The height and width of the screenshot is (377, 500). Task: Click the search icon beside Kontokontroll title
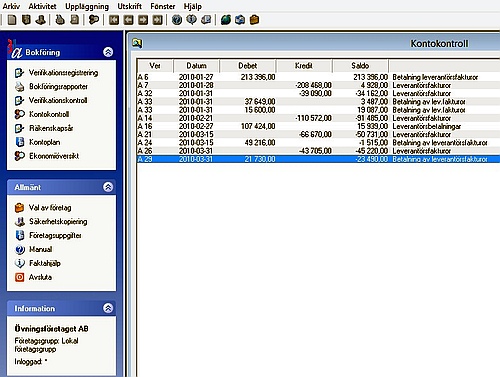[x=137, y=43]
